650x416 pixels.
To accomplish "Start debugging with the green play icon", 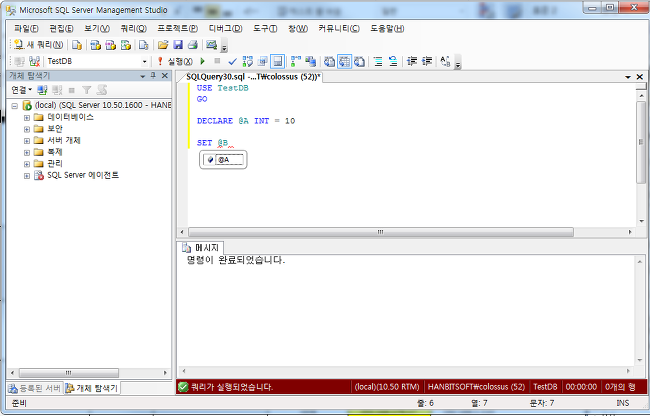I will pos(203,61).
